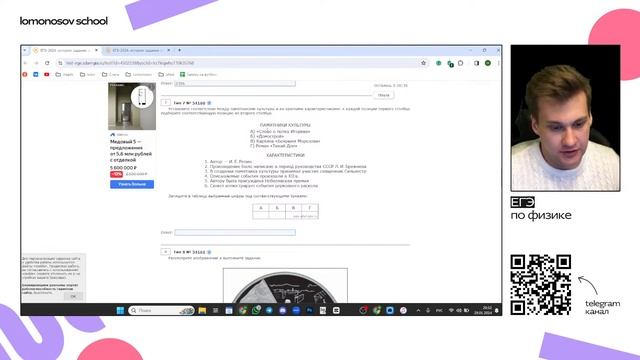The width and height of the screenshot is (640, 360).
Task: Click the advertisement apartment image
Action: (x=132, y=106)
